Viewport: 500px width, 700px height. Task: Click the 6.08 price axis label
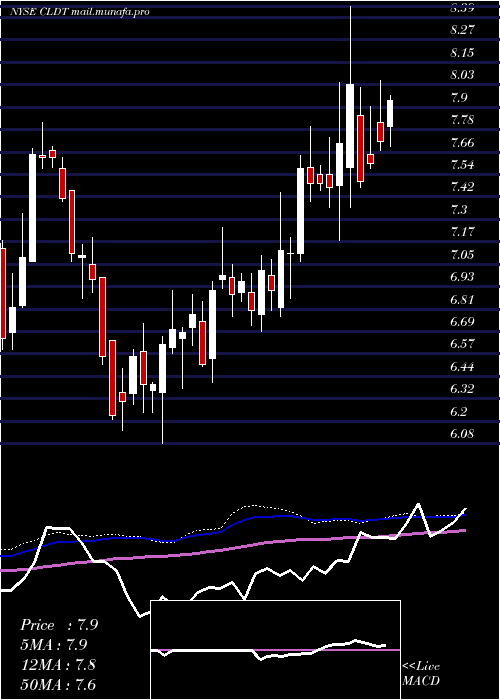click(x=462, y=433)
